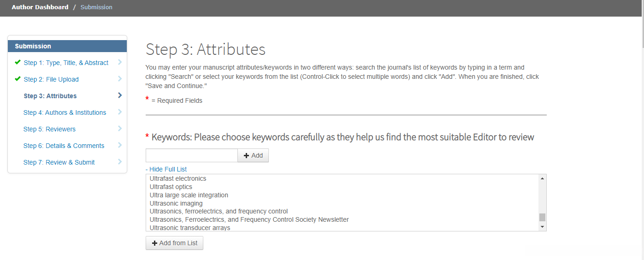644x260 pixels.
Task: Go to Step 2: File Upload
Action: (x=51, y=79)
